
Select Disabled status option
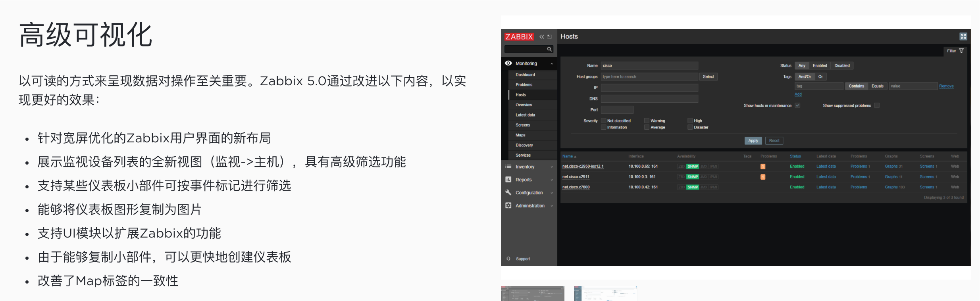click(x=842, y=65)
